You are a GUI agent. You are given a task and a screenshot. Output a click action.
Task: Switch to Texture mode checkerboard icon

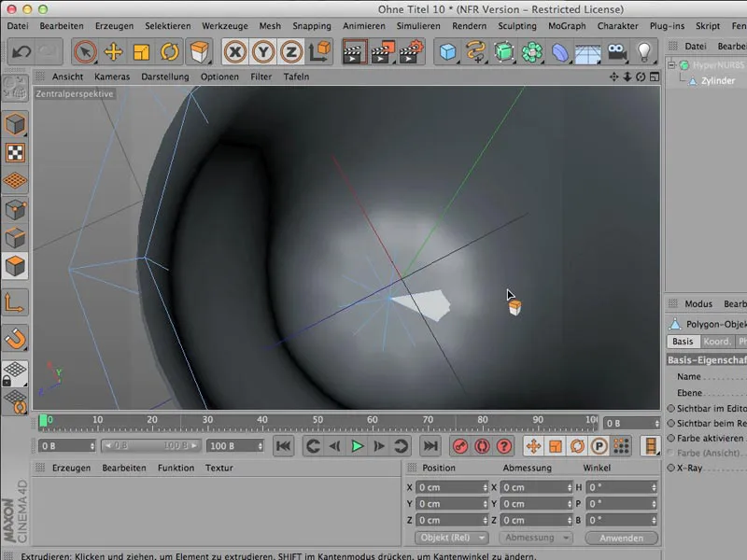click(15, 153)
